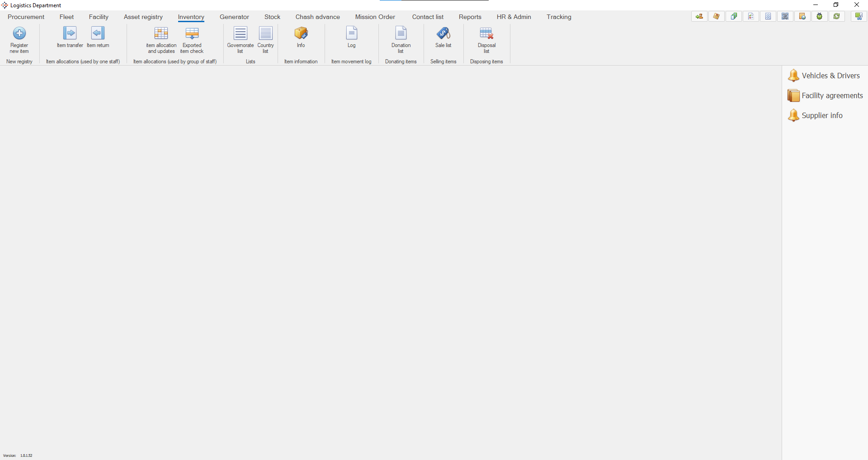Go to the HR & Admin tab
This screenshot has width=868, height=460.
(x=514, y=17)
